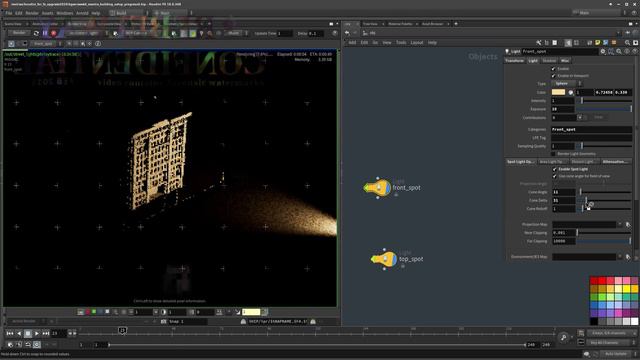Click the Near Clipping value field
The height and width of the screenshot is (360, 640).
pyautogui.click(x=564, y=233)
